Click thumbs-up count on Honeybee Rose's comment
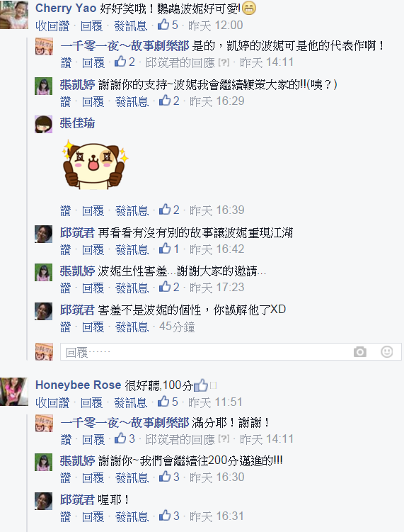 coord(168,402)
